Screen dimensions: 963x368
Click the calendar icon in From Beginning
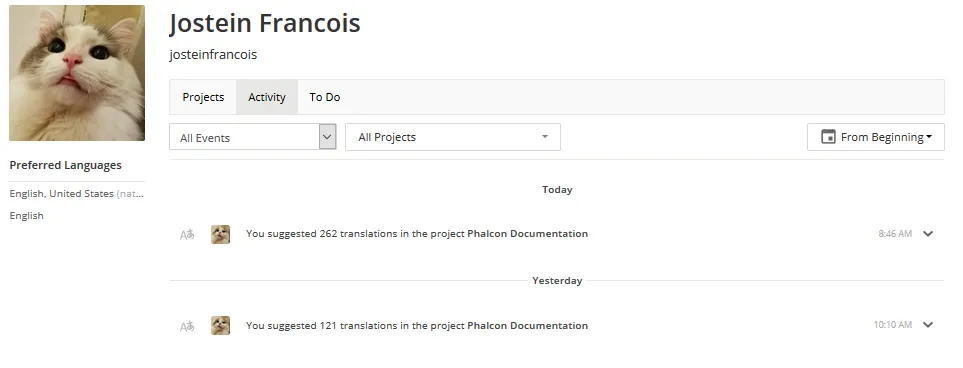click(828, 137)
